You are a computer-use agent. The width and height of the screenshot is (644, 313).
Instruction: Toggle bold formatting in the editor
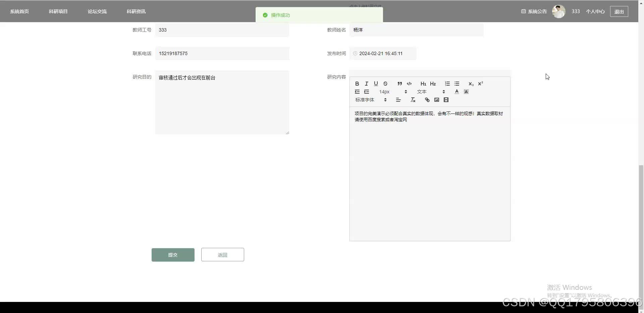coord(357,84)
